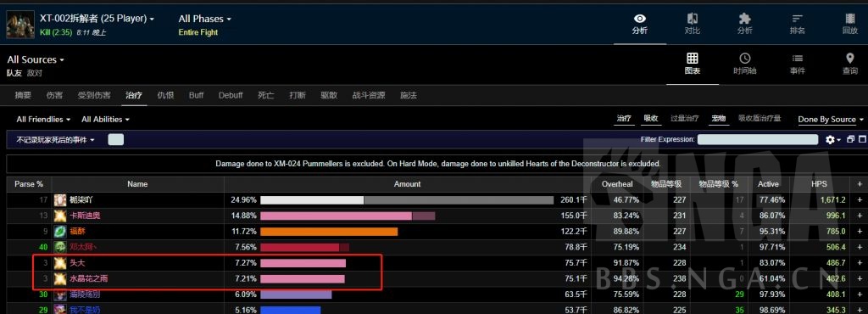
Task: Click the plus icon in the 福酥 row
Action: click(860, 232)
